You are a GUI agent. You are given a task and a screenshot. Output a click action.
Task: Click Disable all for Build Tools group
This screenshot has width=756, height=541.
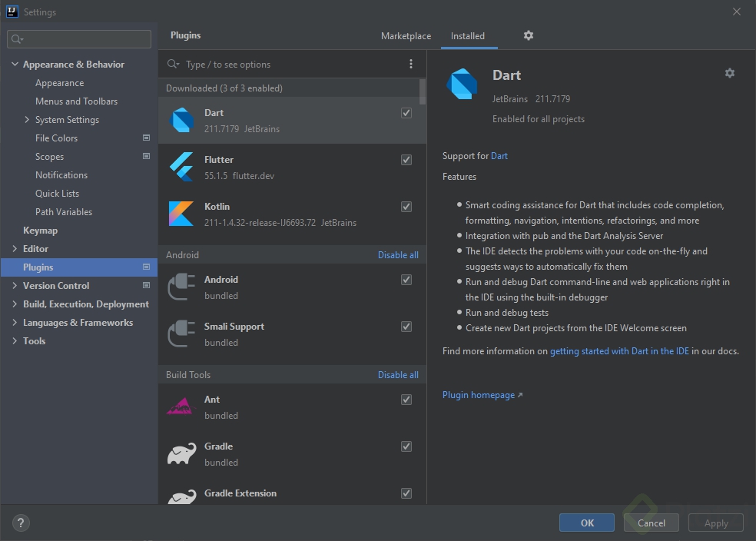[398, 375]
